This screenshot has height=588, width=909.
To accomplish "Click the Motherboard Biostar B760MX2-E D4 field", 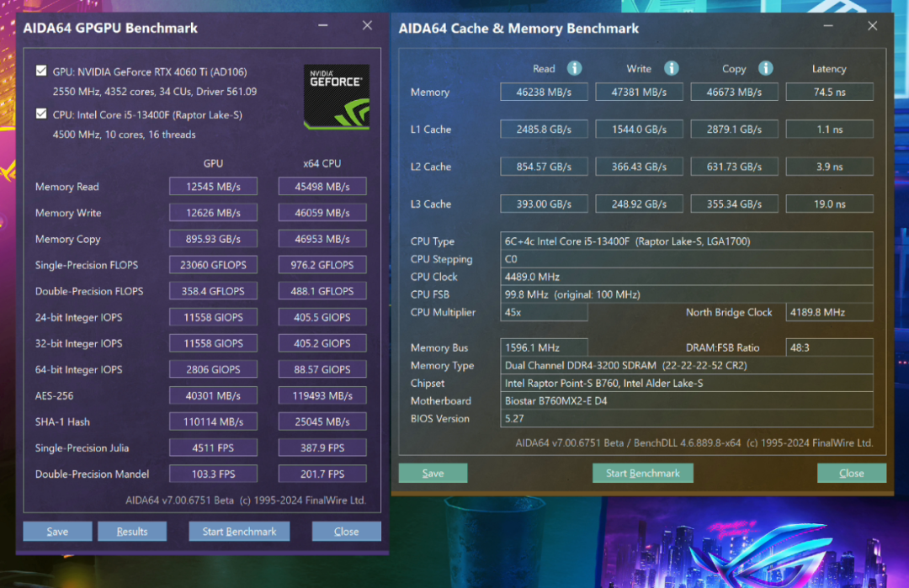I will pyautogui.click(x=687, y=401).
